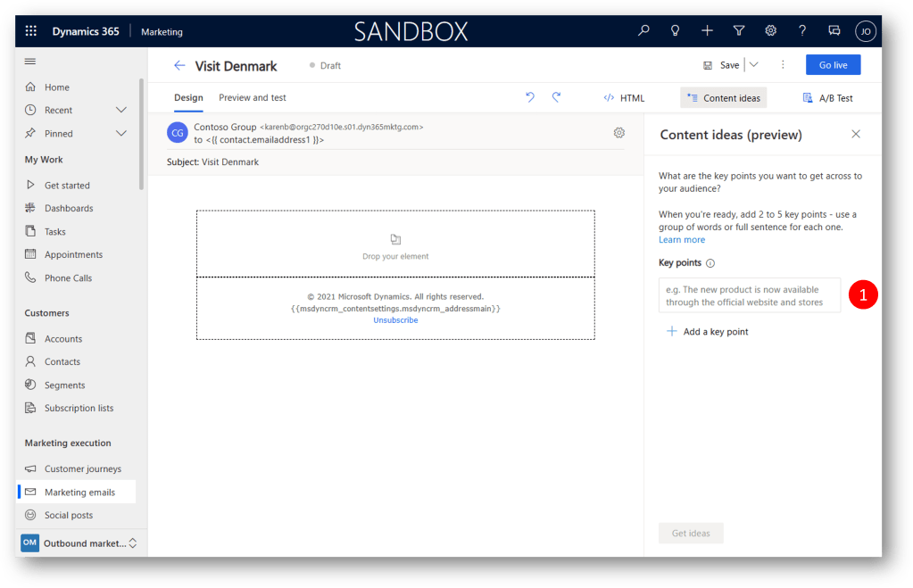913x588 pixels.
Task: Open email header settings gear
Action: [x=619, y=133]
